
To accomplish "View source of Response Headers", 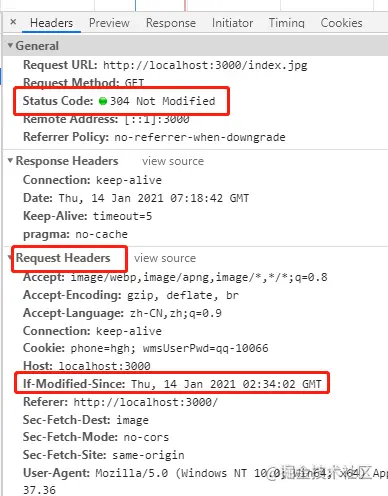I will [x=173, y=161].
